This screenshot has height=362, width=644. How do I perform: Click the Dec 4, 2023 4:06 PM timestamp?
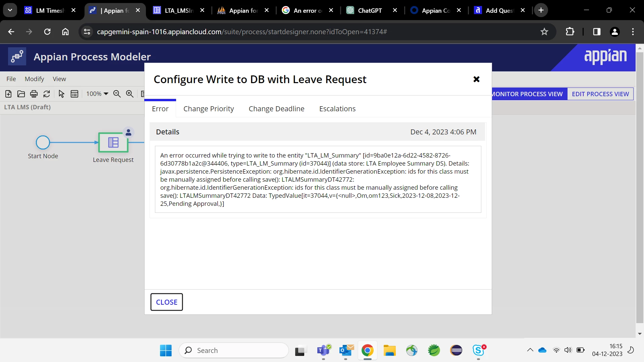pyautogui.click(x=443, y=132)
